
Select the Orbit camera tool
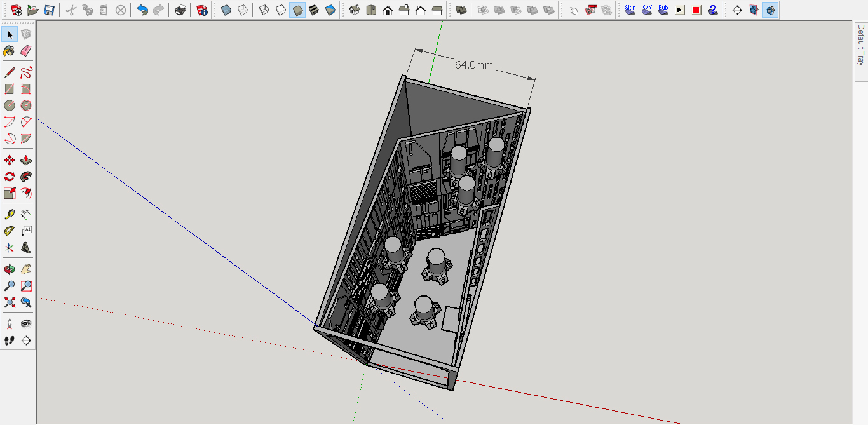point(10,269)
